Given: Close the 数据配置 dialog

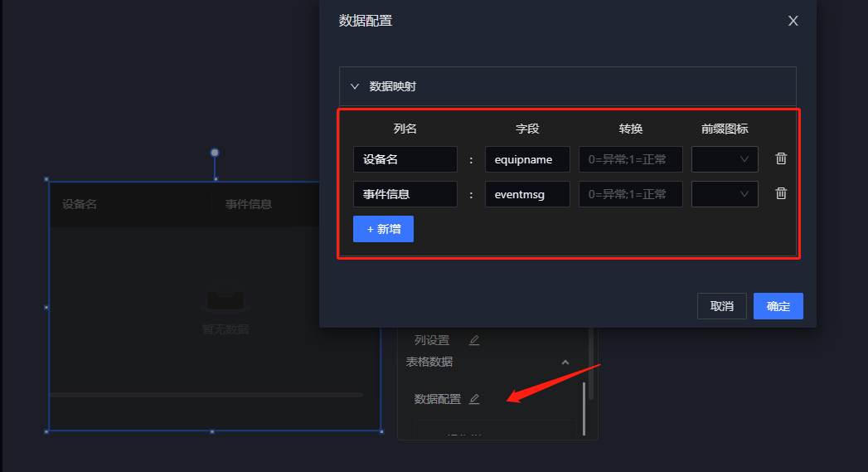Looking at the screenshot, I should [x=793, y=21].
